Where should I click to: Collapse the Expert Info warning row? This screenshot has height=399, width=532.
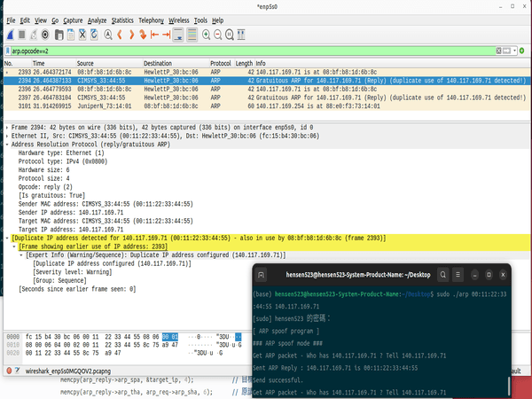pyautogui.click(x=21, y=255)
